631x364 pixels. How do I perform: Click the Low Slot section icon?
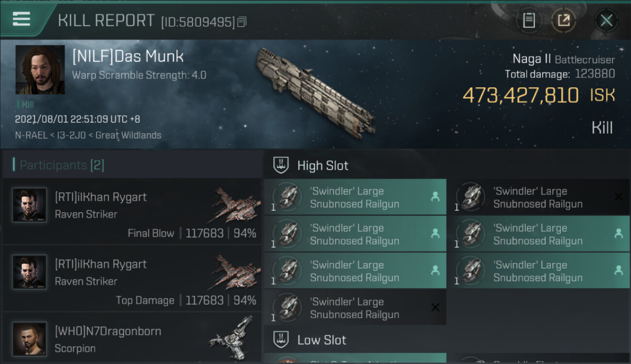click(x=282, y=339)
